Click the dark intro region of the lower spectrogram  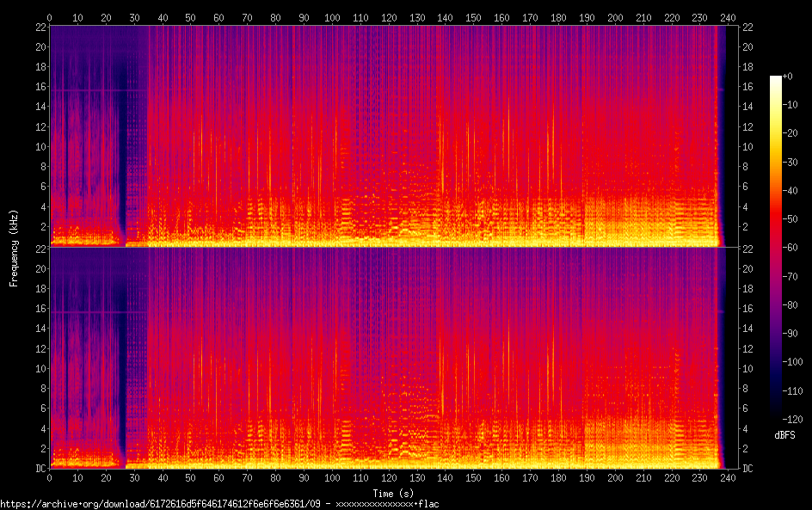pyautogui.click(x=86, y=361)
